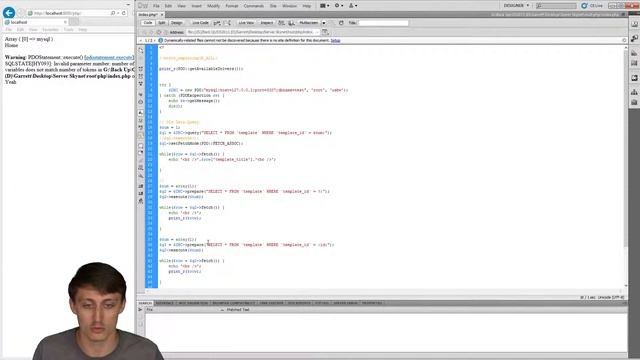Click the coding toolbar Recent Snippets icon

pyautogui.click(x=141, y=167)
